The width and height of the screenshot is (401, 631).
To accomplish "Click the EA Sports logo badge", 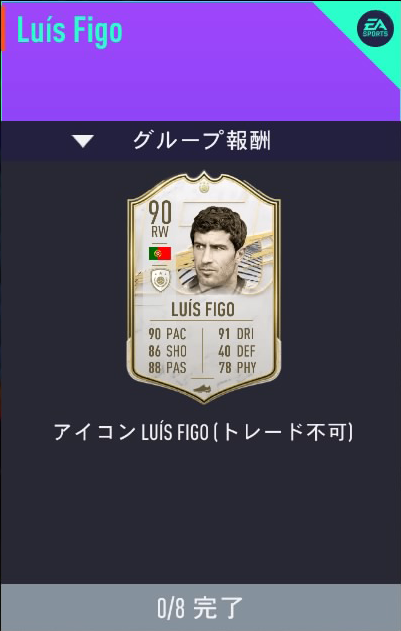I will pos(375,29).
